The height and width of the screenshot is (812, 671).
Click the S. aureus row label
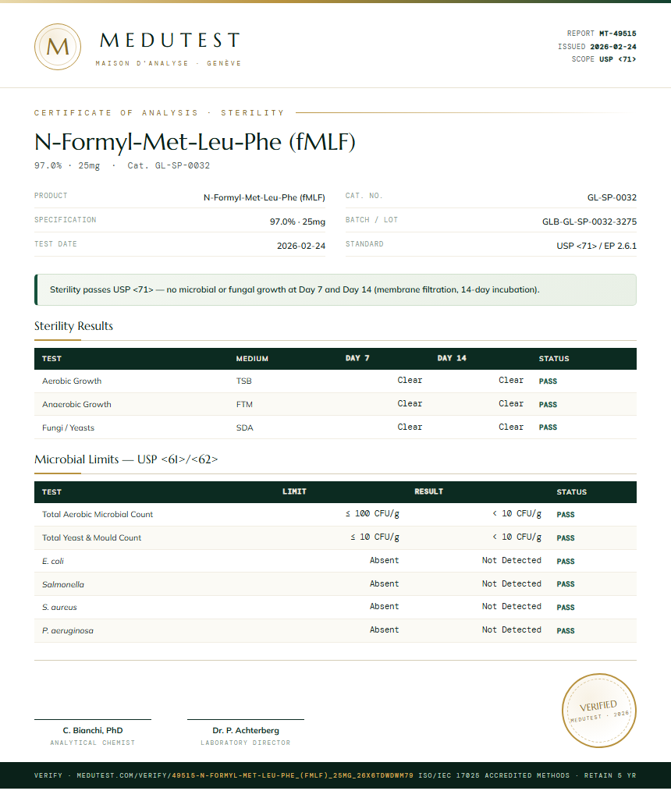point(59,608)
